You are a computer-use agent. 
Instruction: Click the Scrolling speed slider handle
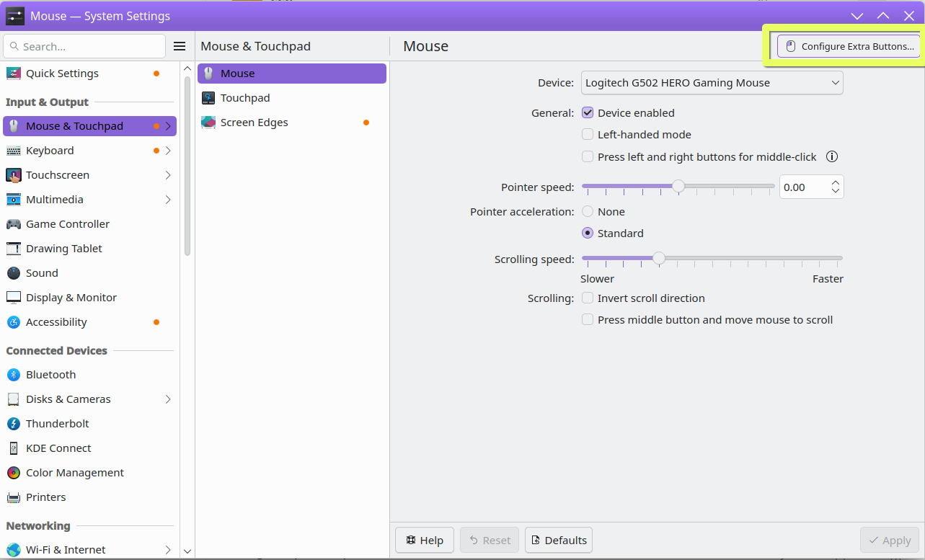point(659,258)
